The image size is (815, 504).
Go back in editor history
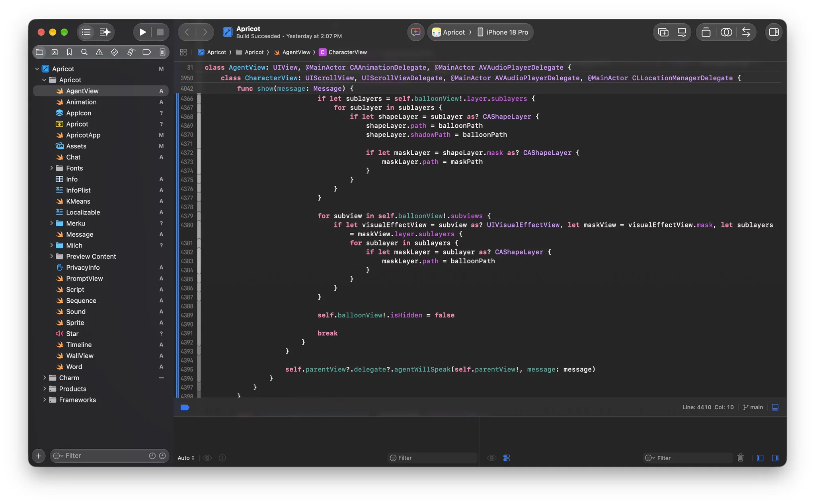coord(187,32)
